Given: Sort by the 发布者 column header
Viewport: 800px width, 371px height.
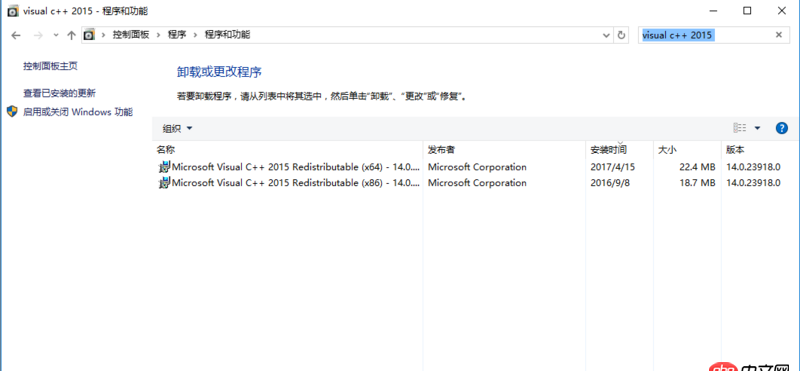Looking at the screenshot, I should tap(505, 150).
